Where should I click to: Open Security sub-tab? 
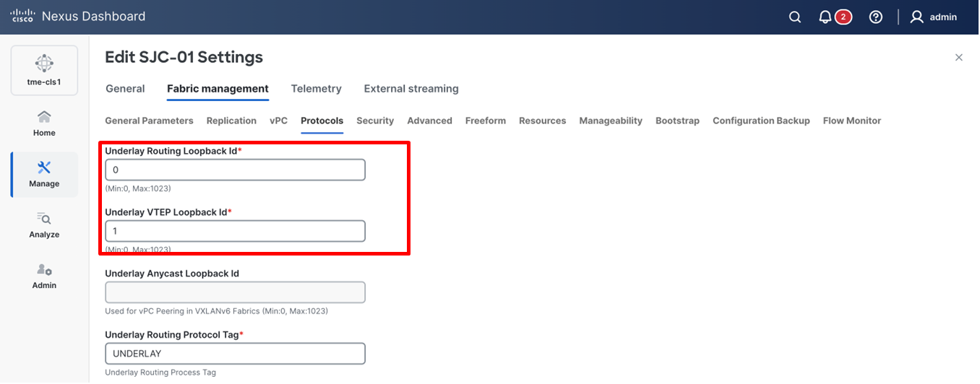pyautogui.click(x=375, y=121)
